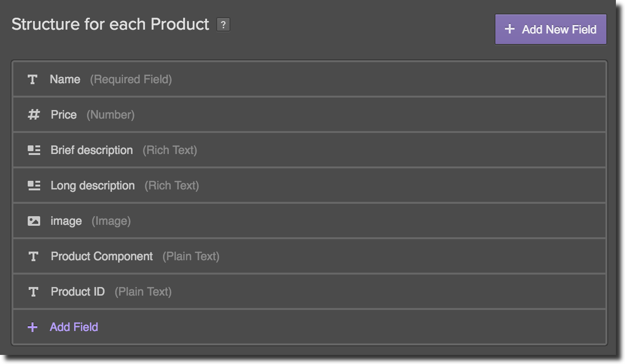This screenshot has height=364, width=625.
Task: Select the Long description field label
Action: tap(92, 185)
